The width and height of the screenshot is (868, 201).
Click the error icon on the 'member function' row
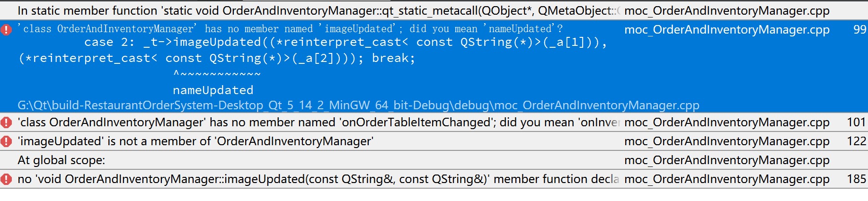(6, 179)
